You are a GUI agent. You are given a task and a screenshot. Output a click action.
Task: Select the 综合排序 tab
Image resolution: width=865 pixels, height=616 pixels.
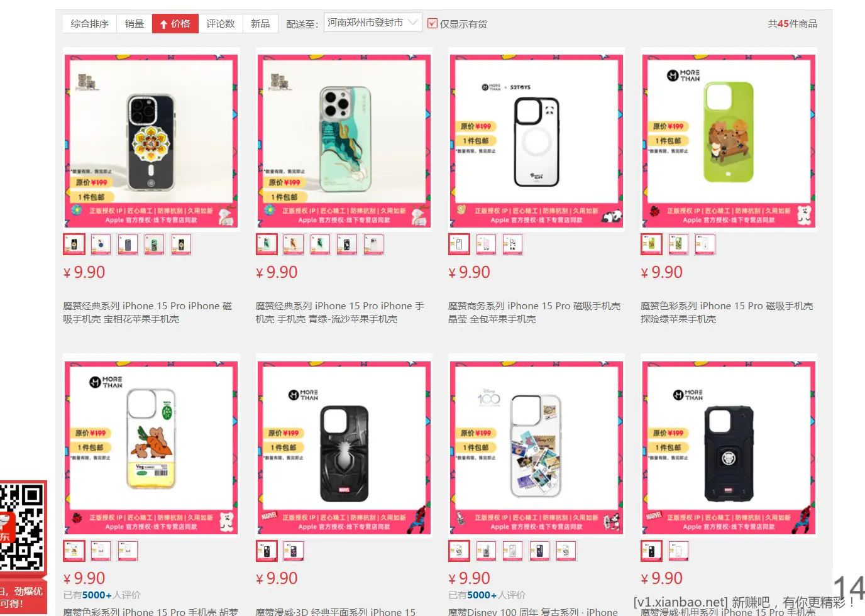click(x=89, y=24)
